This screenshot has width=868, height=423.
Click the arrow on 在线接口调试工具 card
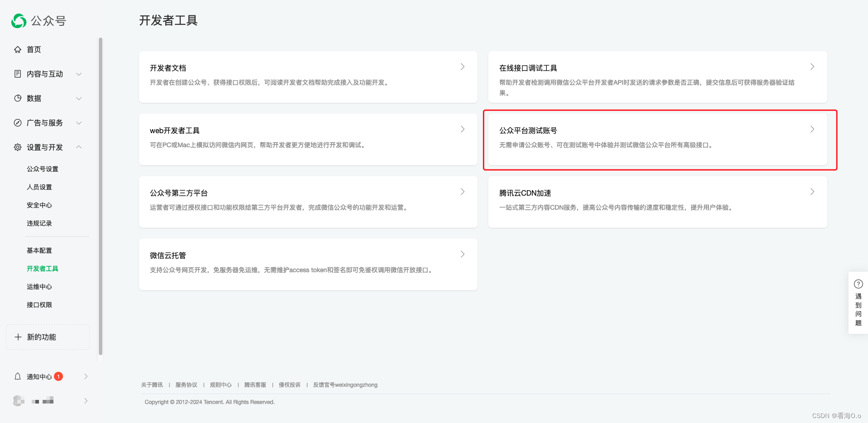point(812,67)
